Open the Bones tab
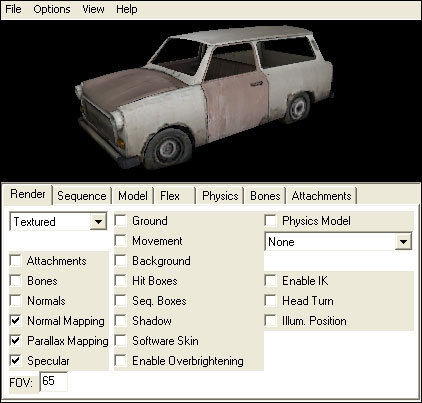Image resolution: width=422 pixels, height=403 pixels. (x=265, y=196)
